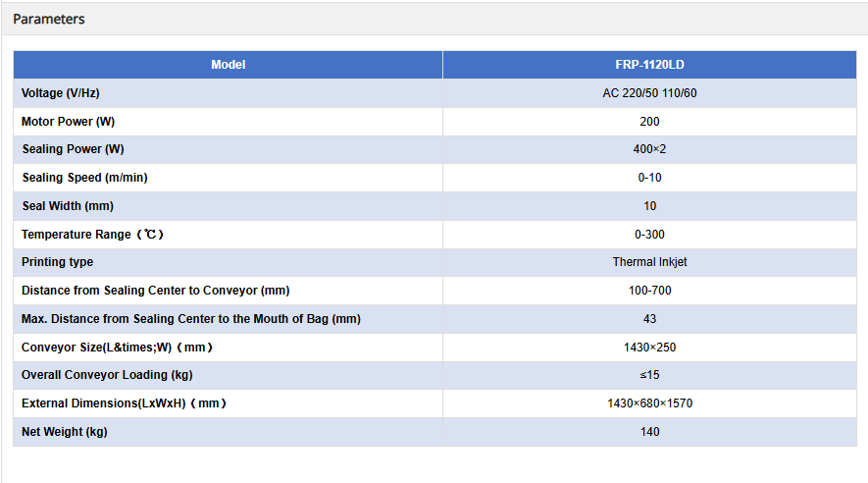868x483 pixels.
Task: Click the Motor Power (W) label
Action: (x=68, y=122)
